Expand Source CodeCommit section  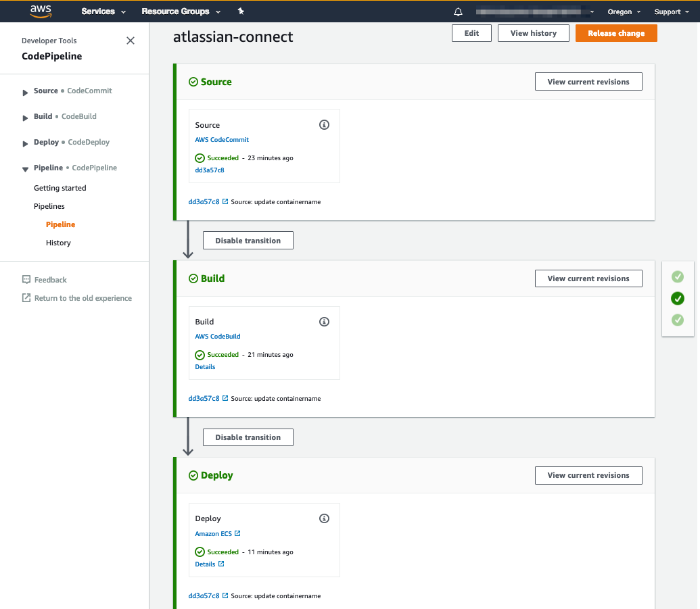click(25, 93)
